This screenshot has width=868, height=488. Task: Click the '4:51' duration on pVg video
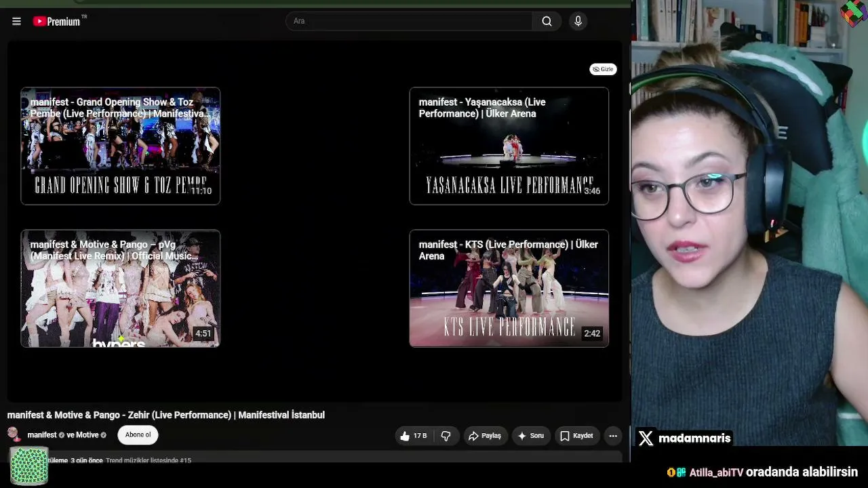coord(203,333)
